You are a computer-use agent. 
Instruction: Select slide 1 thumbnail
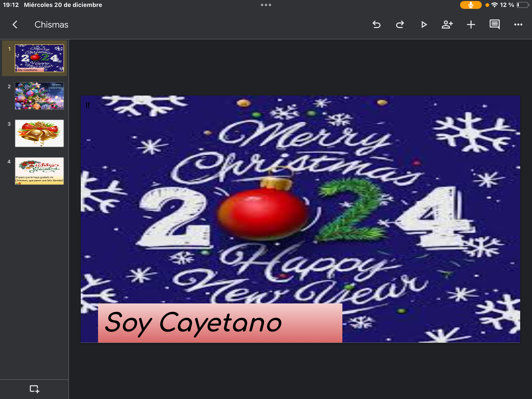click(39, 58)
